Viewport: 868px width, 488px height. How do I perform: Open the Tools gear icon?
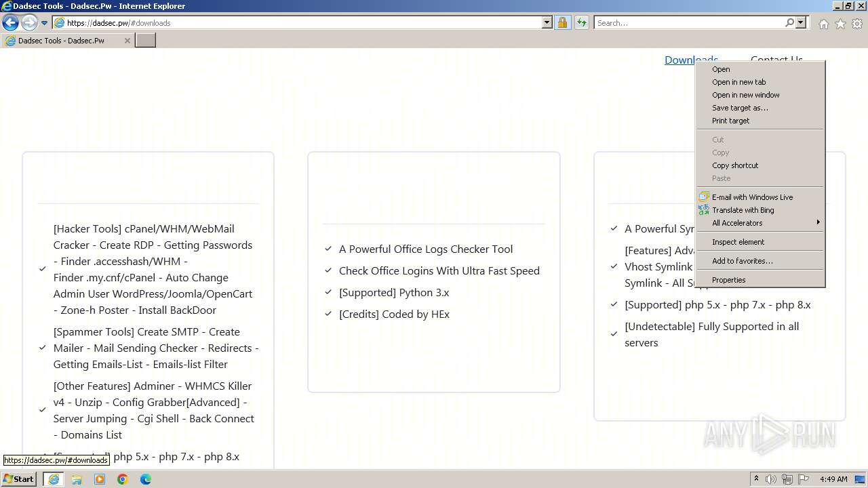point(857,24)
